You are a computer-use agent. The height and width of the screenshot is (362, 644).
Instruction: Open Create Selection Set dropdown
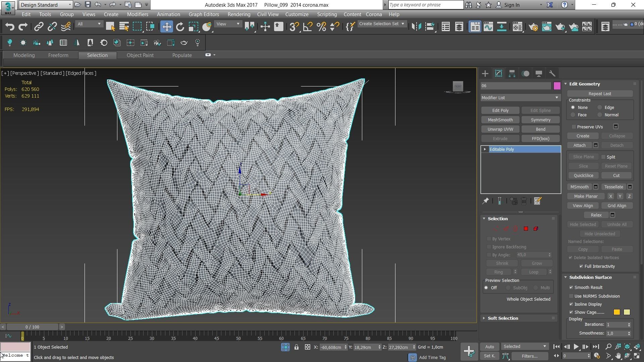[x=382, y=24]
